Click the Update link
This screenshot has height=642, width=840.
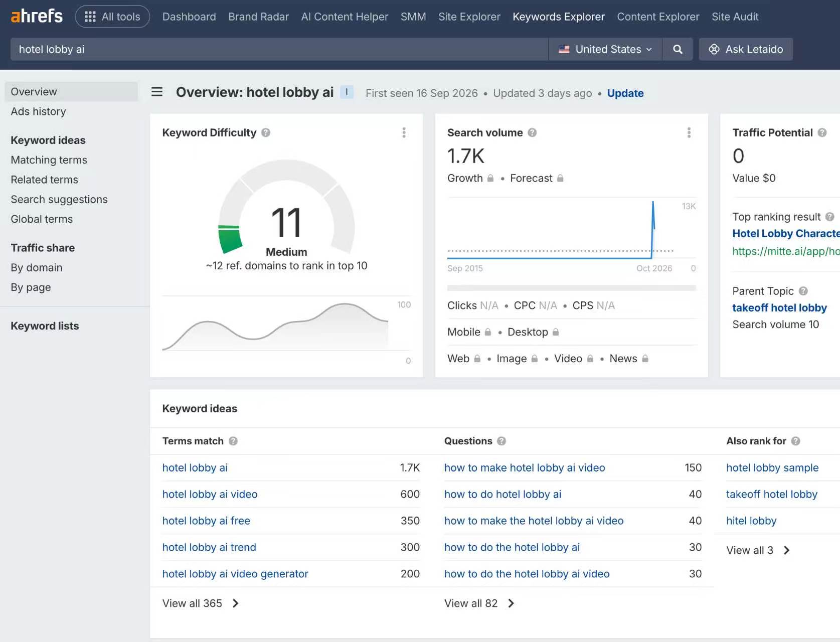(x=625, y=93)
